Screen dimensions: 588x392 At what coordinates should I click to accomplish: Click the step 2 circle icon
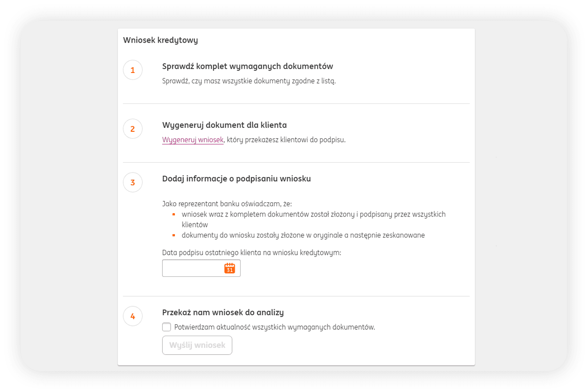click(x=133, y=129)
